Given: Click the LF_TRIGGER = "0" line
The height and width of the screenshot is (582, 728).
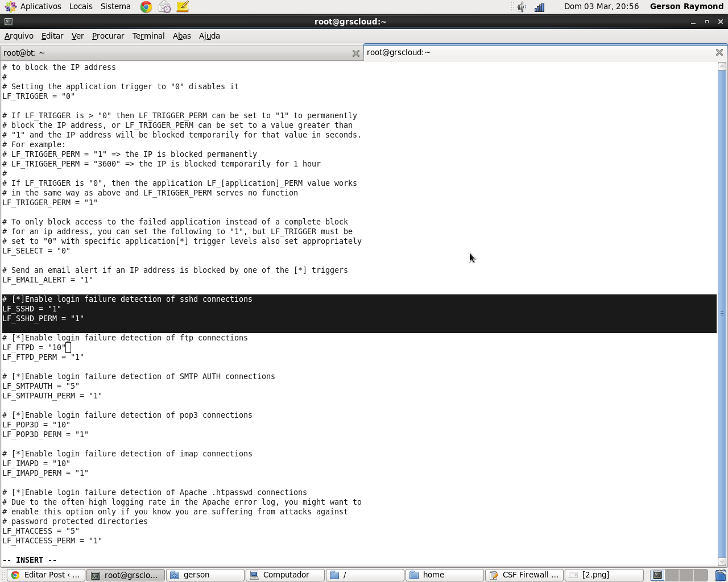Looking at the screenshot, I should coord(39,96).
